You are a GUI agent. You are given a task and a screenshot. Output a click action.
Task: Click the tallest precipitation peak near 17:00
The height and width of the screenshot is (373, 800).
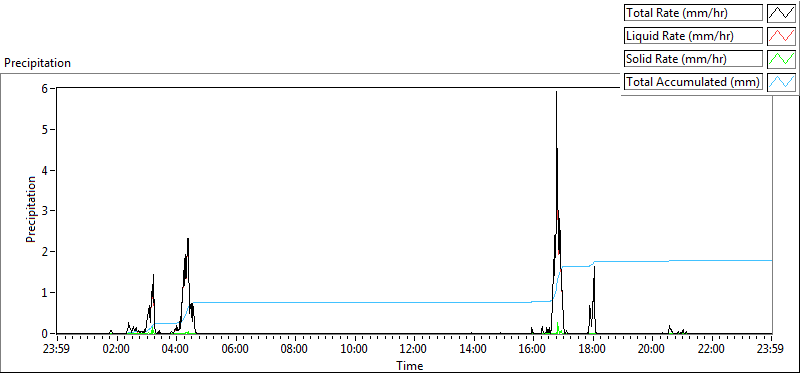pyautogui.click(x=557, y=93)
